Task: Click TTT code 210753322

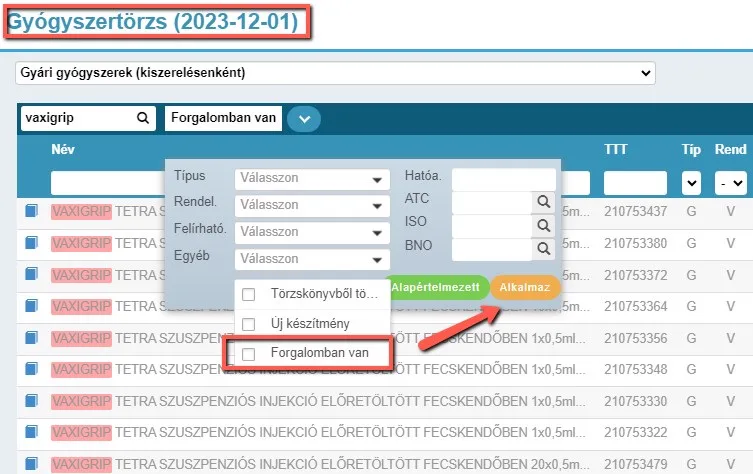Action: tap(635, 432)
